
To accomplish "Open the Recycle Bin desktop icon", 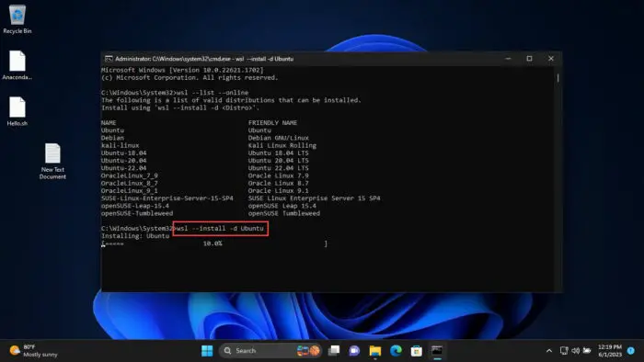I will pos(17,19).
